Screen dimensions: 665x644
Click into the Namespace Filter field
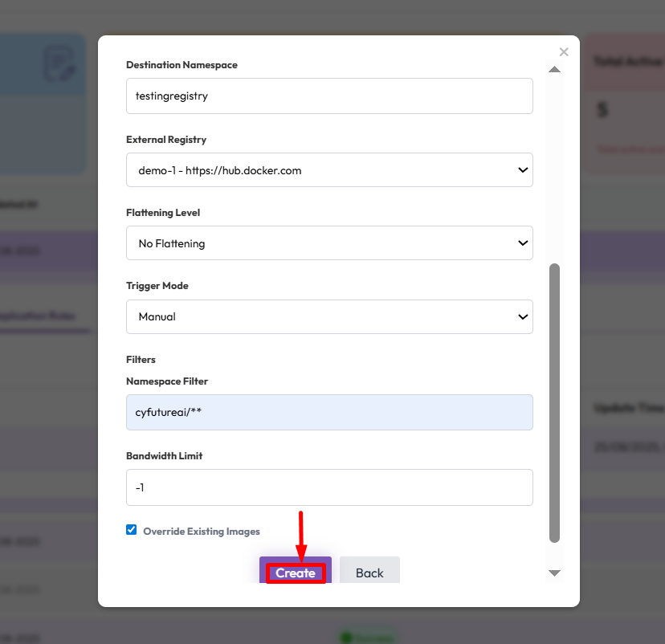[329, 412]
